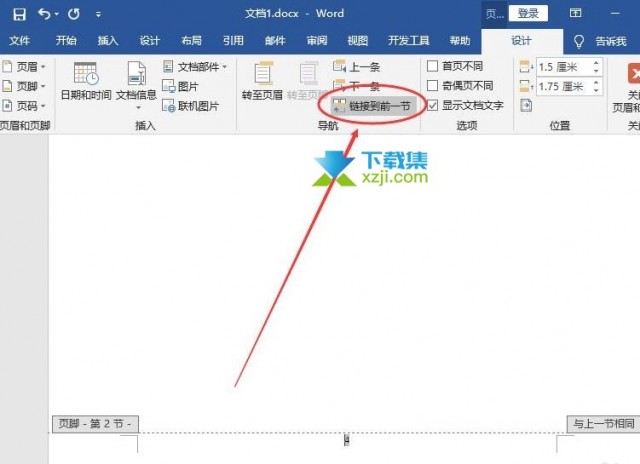Click the 图片 insert picture icon
Screen dimensions: 640x464
(x=168, y=86)
